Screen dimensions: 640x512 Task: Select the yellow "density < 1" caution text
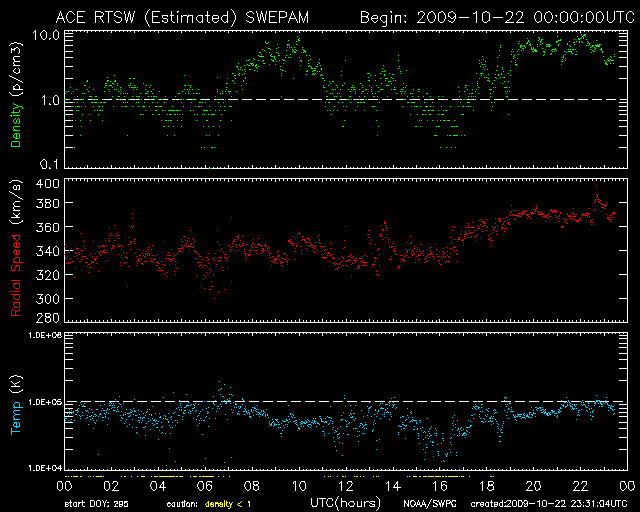pos(228,504)
